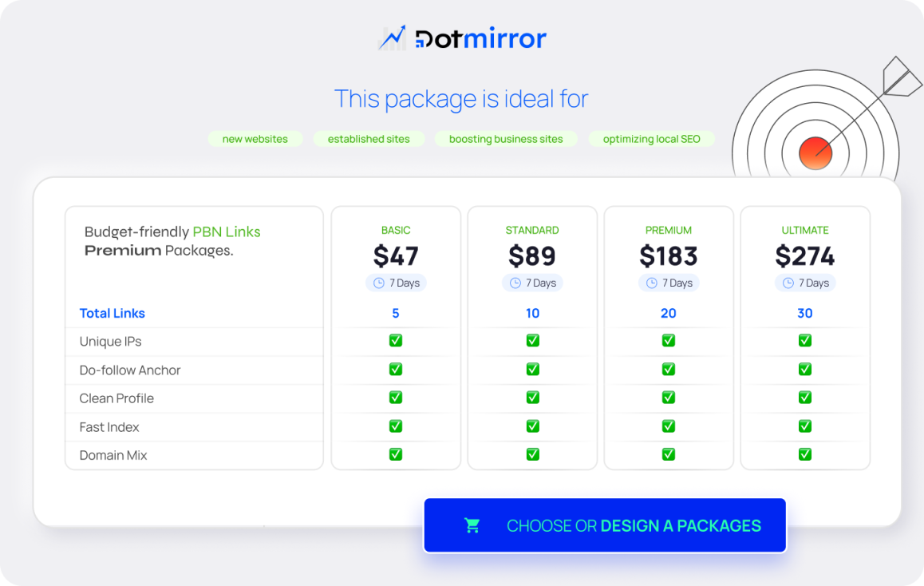Click Do-follow Anchor checkmark in Ultimate column
Image resolution: width=924 pixels, height=586 pixels.
point(805,369)
